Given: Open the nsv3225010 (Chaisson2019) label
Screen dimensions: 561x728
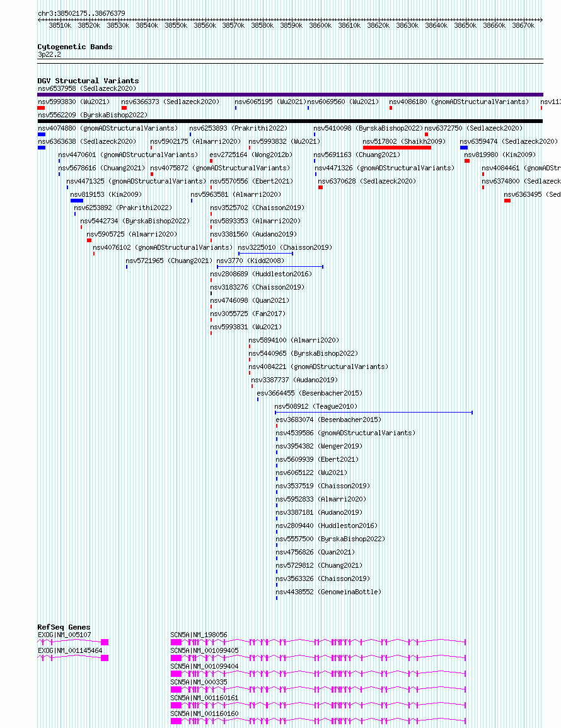Looking at the screenshot, I should [285, 247].
